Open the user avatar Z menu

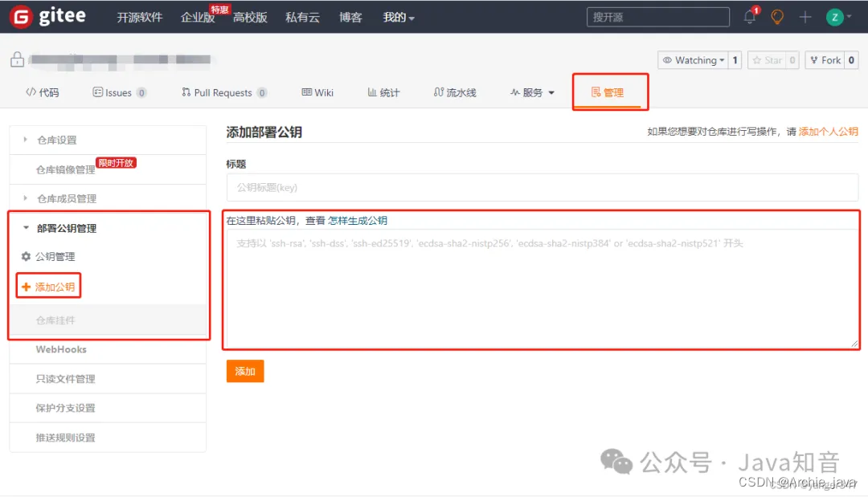[x=838, y=17]
